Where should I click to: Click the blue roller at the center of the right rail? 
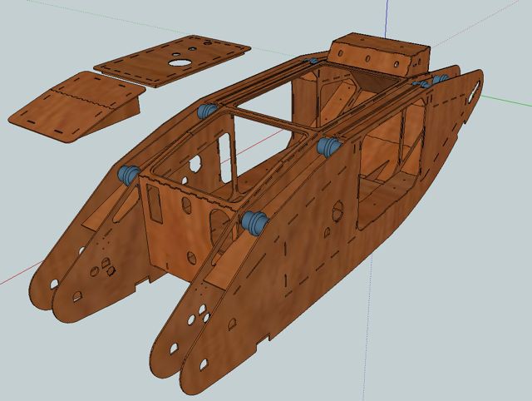[x=328, y=147]
